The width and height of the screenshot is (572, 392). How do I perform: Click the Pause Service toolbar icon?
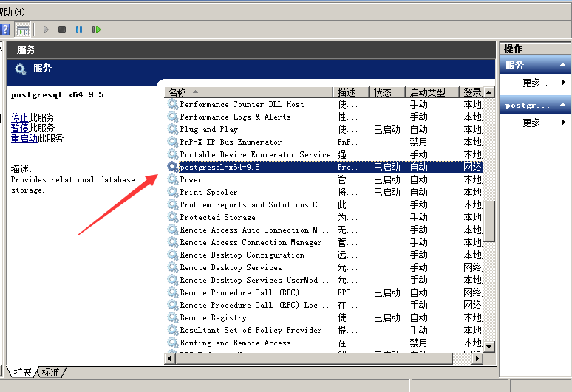pyautogui.click(x=79, y=30)
